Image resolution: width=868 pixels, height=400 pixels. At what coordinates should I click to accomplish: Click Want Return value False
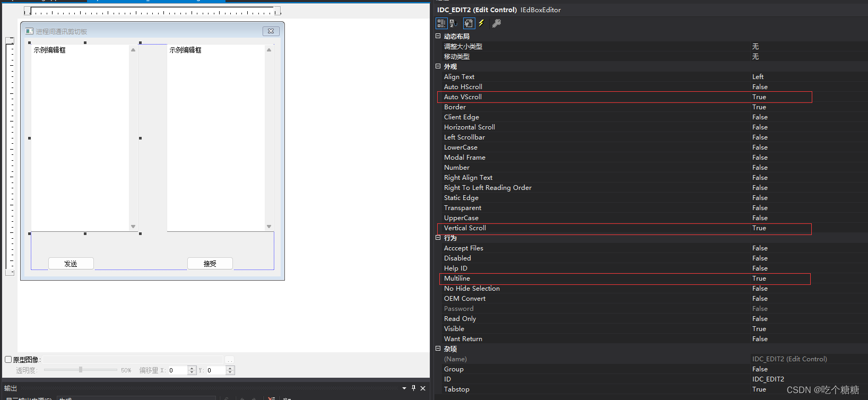point(760,339)
